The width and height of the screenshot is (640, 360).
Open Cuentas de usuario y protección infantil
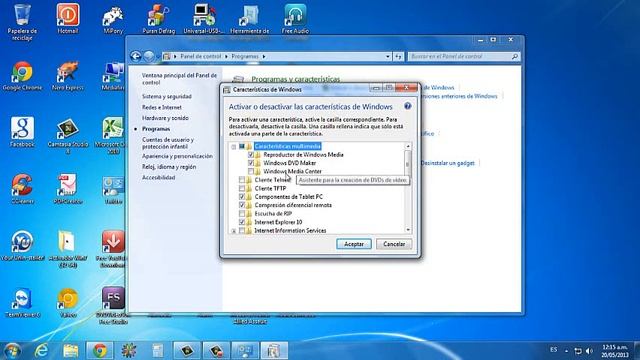click(x=168, y=143)
